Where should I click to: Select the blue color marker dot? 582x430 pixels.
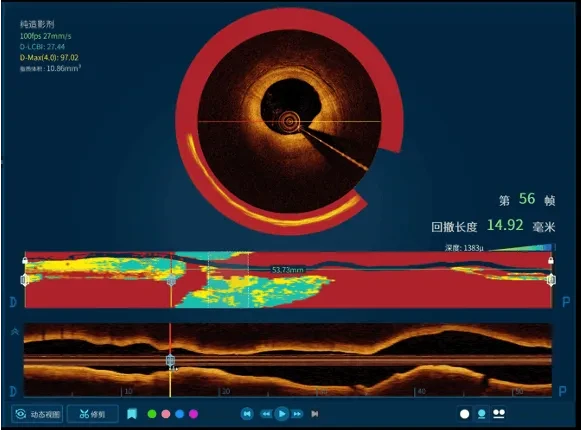[180, 414]
